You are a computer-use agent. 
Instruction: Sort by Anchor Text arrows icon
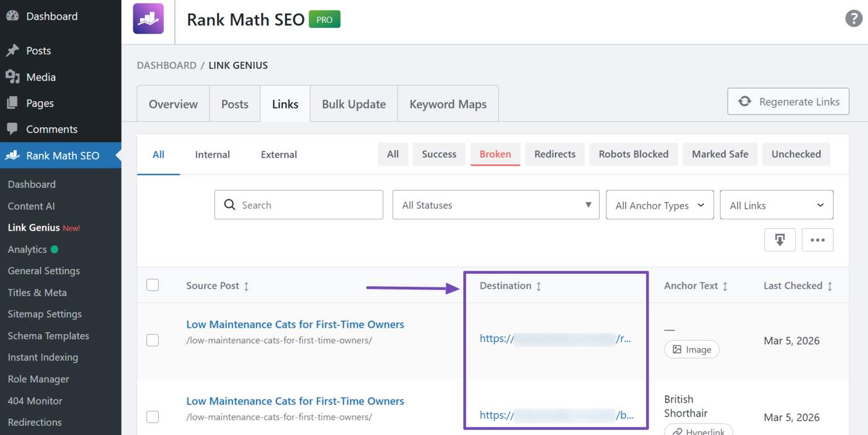(725, 286)
